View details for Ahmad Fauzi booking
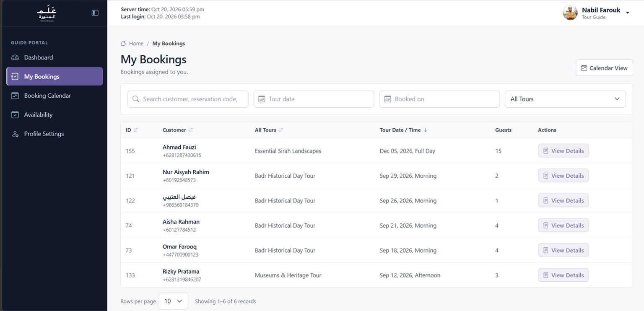Screen dimensions: 644x311 point(563,151)
